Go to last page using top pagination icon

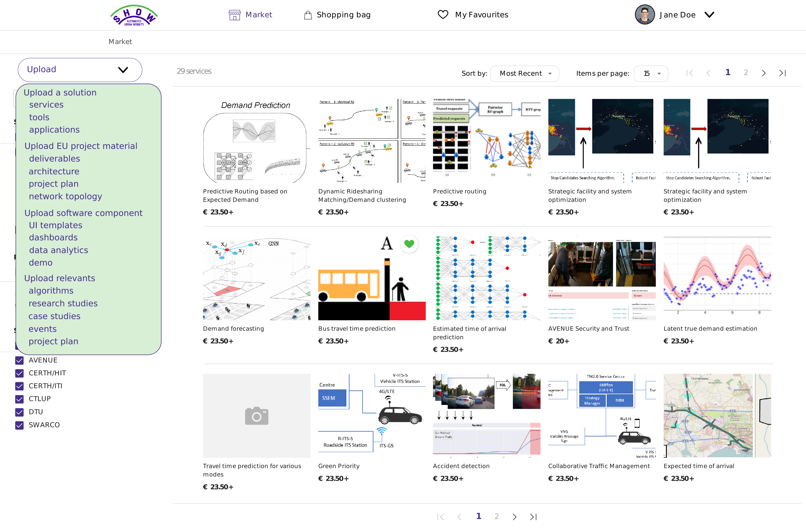tap(782, 73)
